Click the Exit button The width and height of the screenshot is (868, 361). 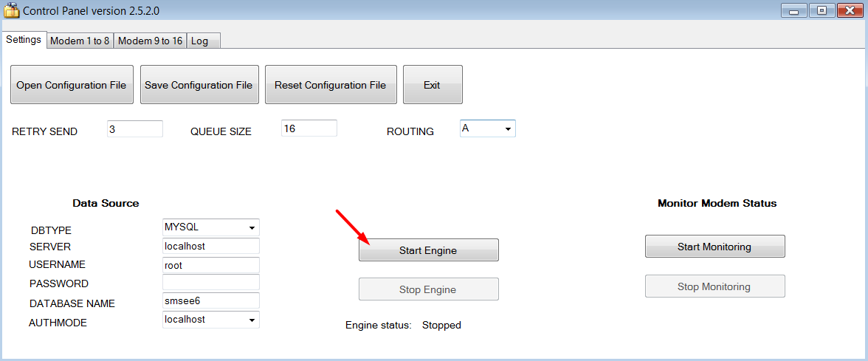click(432, 85)
